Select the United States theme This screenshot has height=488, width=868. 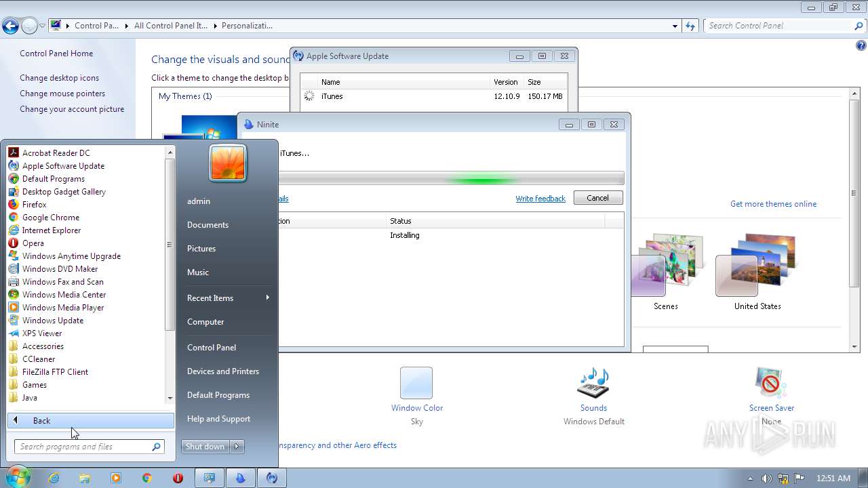757,272
